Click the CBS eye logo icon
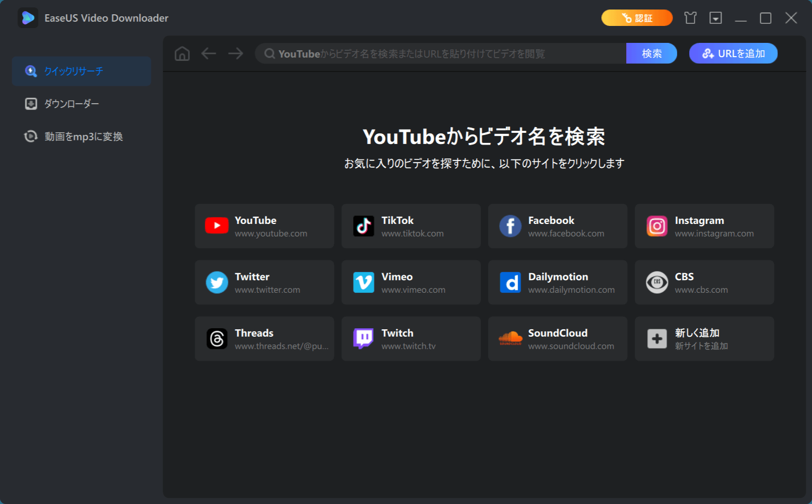The height and width of the screenshot is (504, 812). pyautogui.click(x=657, y=282)
